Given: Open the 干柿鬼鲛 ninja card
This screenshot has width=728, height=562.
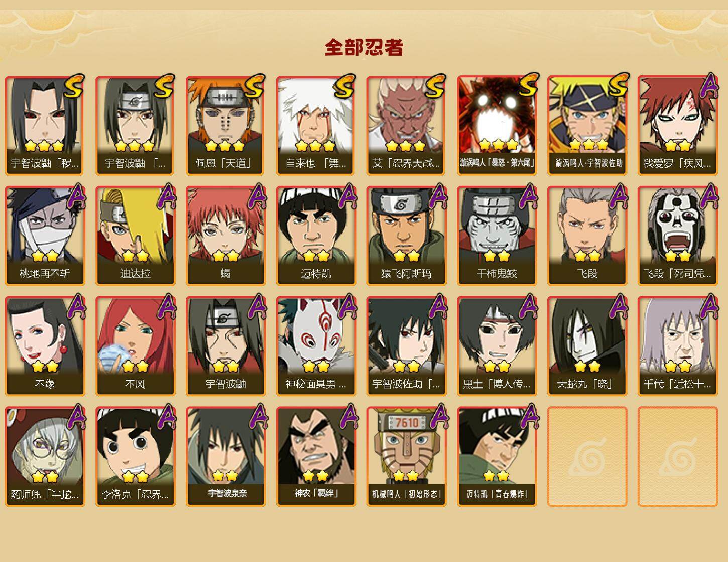Looking at the screenshot, I should pos(497,236).
